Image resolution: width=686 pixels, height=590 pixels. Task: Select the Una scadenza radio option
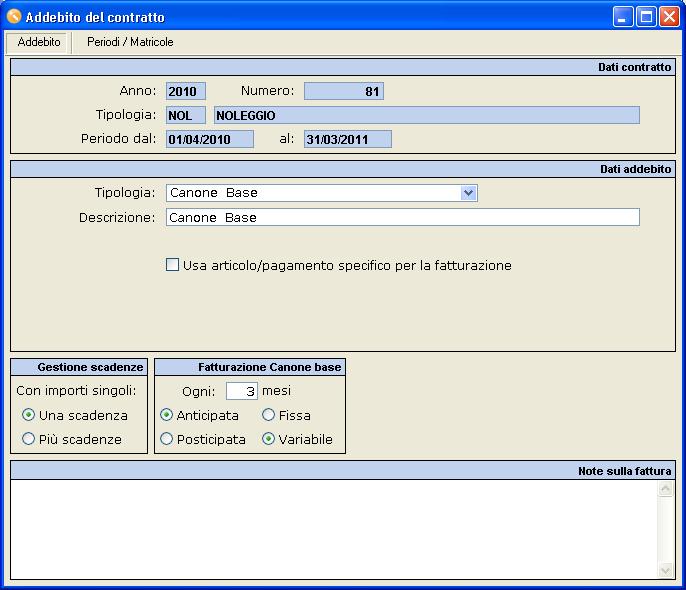click(x=29, y=415)
